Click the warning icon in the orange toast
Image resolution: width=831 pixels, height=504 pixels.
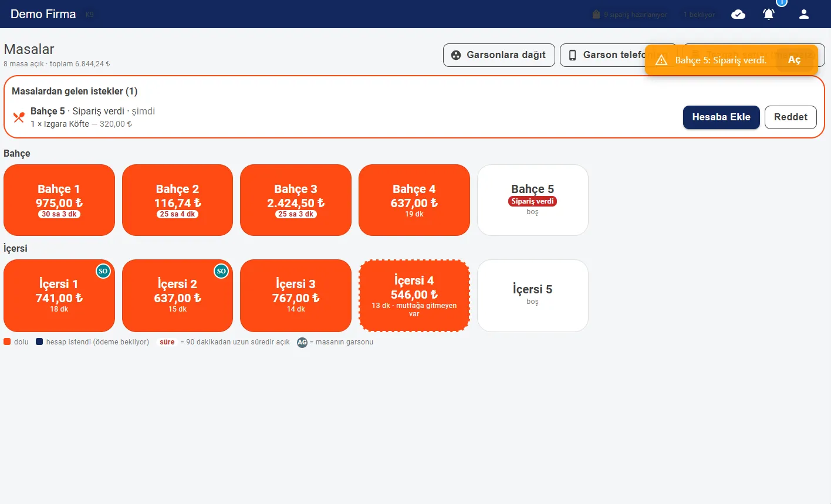[x=661, y=60]
